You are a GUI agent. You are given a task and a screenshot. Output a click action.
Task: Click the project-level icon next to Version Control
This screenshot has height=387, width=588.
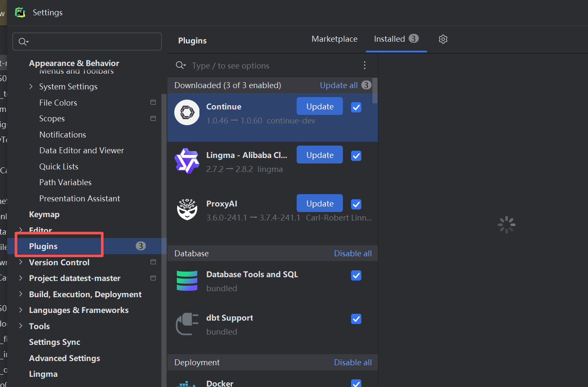click(x=153, y=262)
